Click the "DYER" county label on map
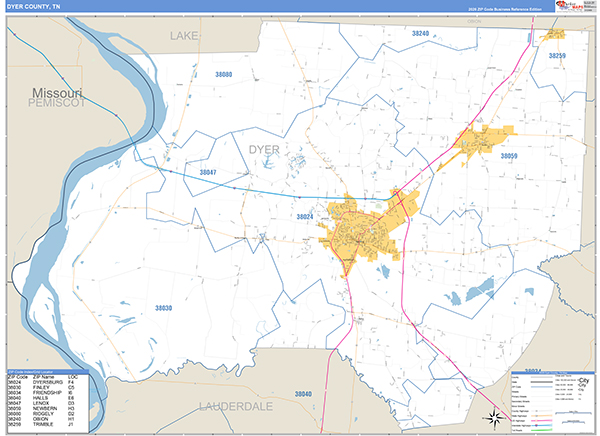600x436 pixels. [x=264, y=150]
